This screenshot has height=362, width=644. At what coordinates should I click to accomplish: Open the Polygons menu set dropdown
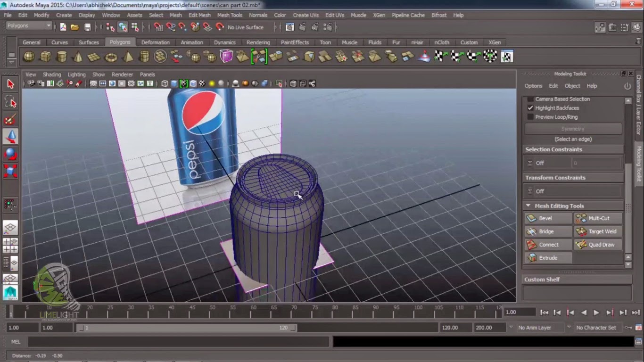coord(29,25)
